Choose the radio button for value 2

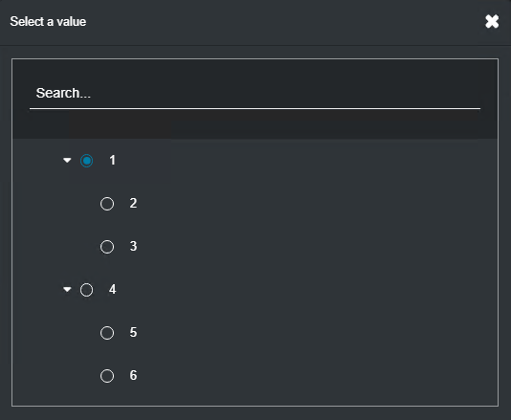coord(107,204)
